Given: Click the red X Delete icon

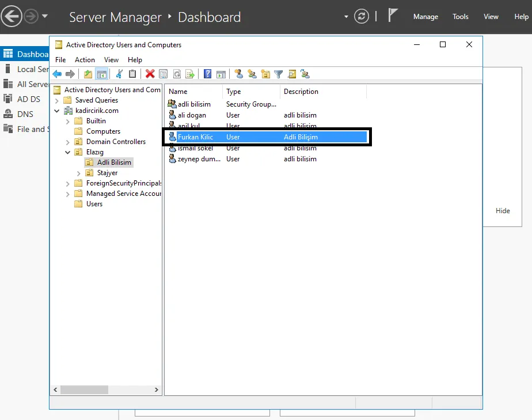Looking at the screenshot, I should point(150,74).
